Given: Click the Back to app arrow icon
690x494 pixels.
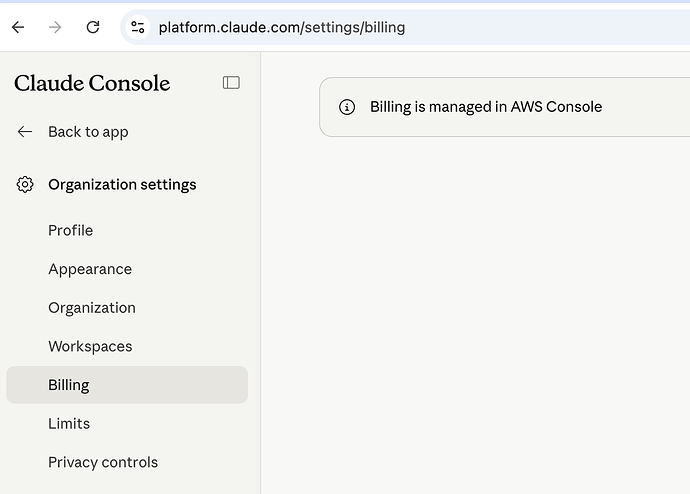Looking at the screenshot, I should 25,132.
